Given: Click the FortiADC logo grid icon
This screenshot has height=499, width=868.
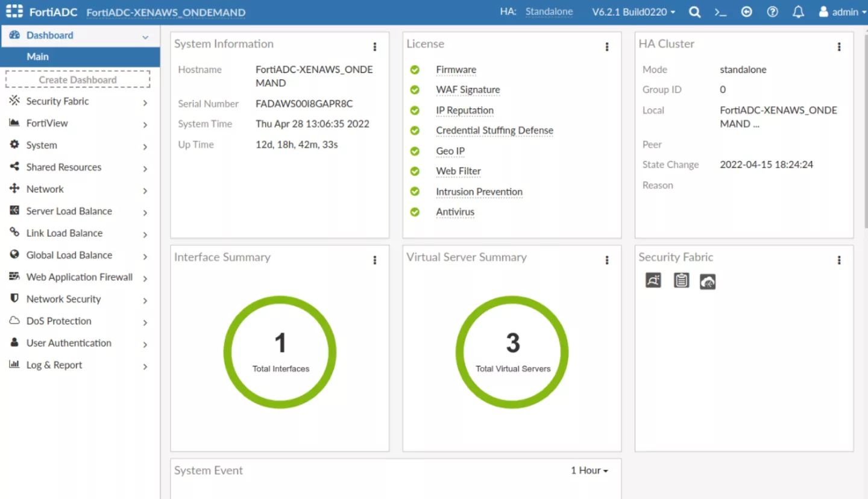Looking at the screenshot, I should (14, 11).
